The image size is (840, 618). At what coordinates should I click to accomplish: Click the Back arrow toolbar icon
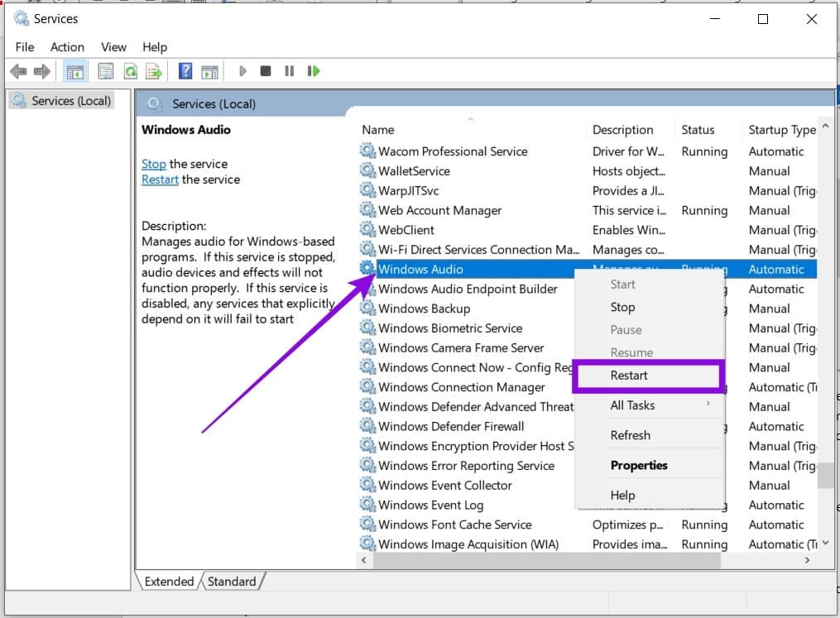pyautogui.click(x=18, y=70)
